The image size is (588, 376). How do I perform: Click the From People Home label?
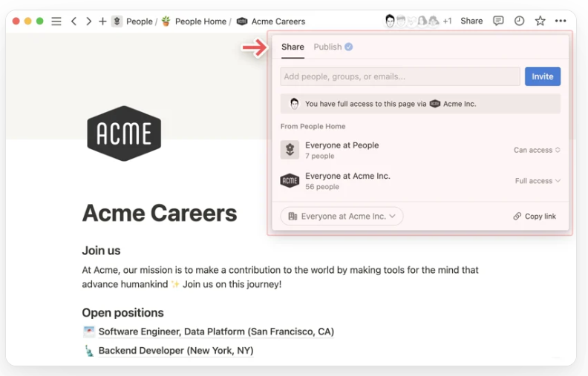click(313, 126)
